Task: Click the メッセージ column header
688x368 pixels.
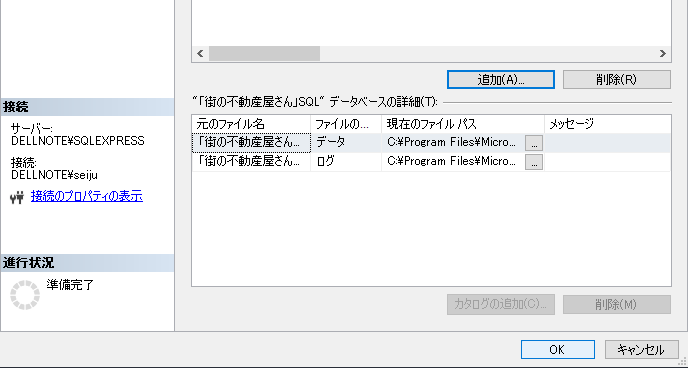Action: (x=608, y=124)
